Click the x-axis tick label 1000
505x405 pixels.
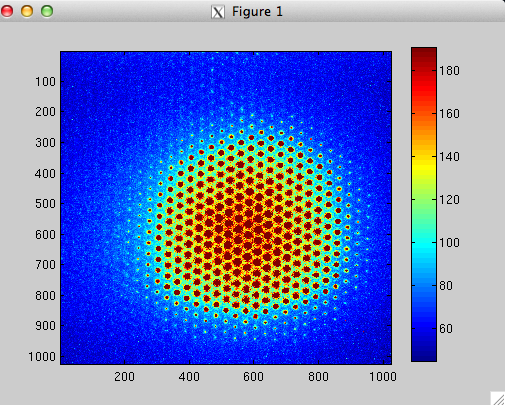[x=383, y=377]
